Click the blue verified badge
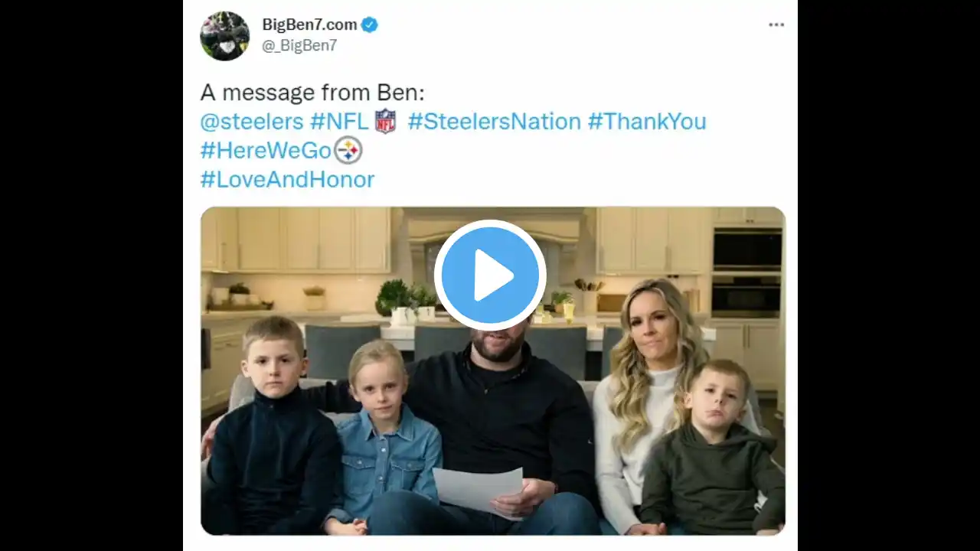Screen dimensions: 980x551 pyautogui.click(x=370, y=24)
